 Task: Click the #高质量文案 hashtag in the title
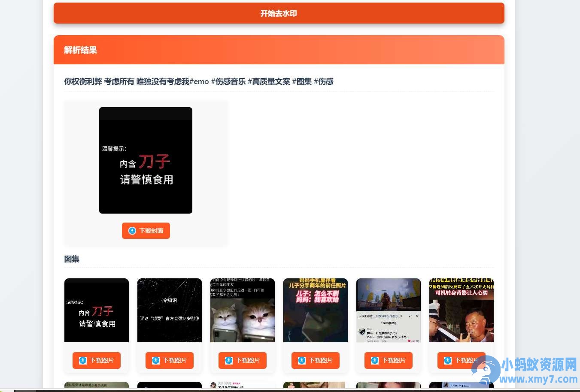tap(269, 81)
